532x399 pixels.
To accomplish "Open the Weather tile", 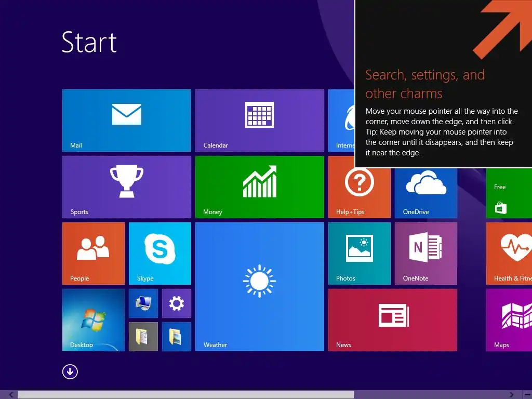I will tap(260, 287).
